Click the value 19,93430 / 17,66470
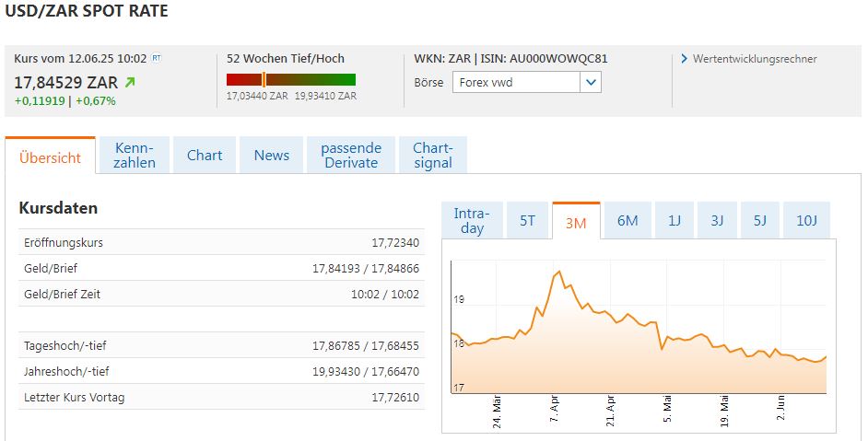Screen dimensions: 868x441 coord(366,371)
